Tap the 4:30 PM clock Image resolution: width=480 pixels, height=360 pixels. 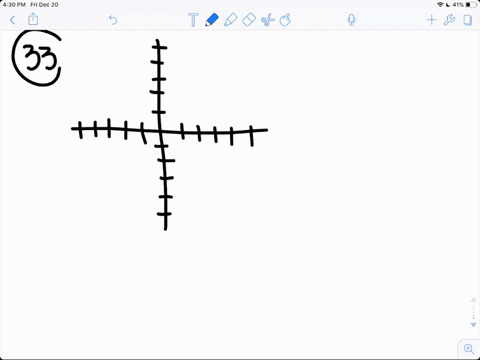pyautogui.click(x=14, y=5)
